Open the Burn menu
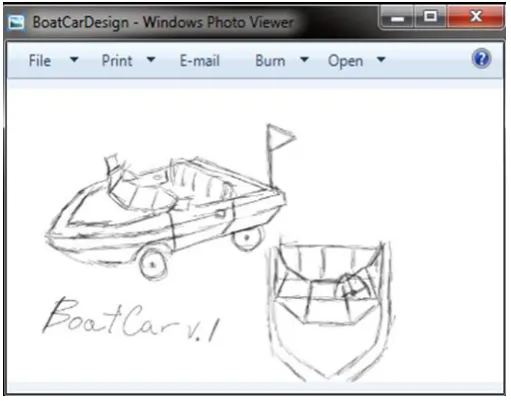 (x=270, y=61)
